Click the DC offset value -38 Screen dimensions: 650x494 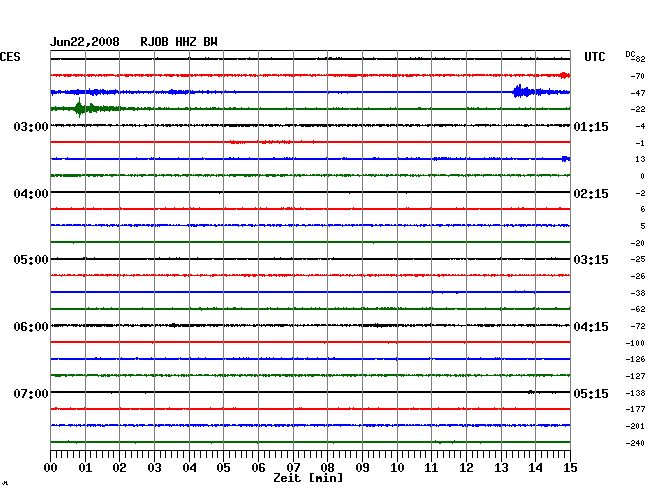638,293
